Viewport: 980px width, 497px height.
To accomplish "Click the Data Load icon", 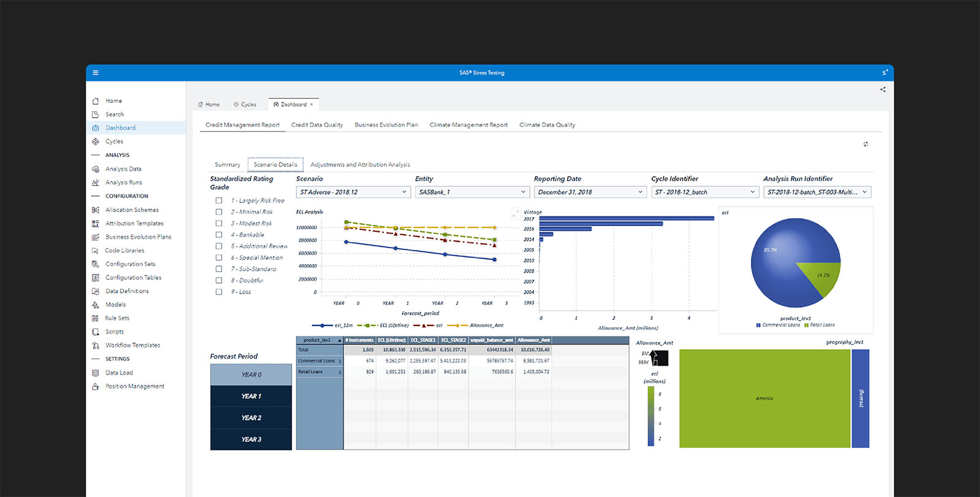I will (x=96, y=373).
